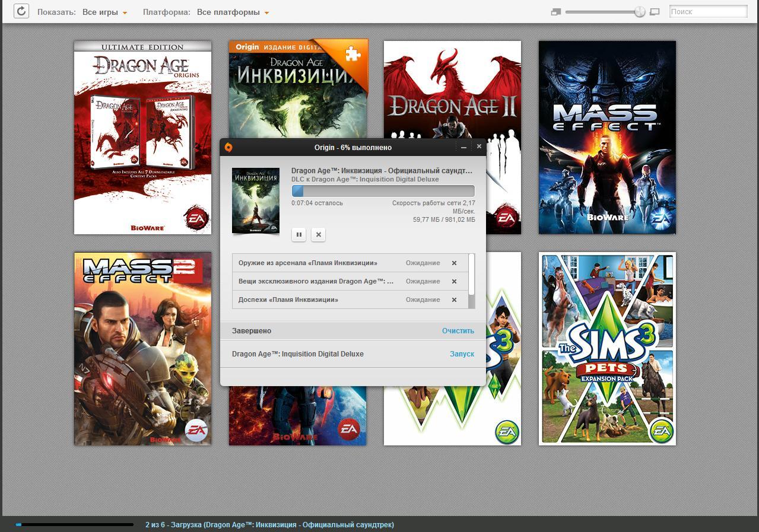The height and width of the screenshot is (532, 759).
Task: Open the Mass Effect 2 game tile
Action: [x=142, y=348]
